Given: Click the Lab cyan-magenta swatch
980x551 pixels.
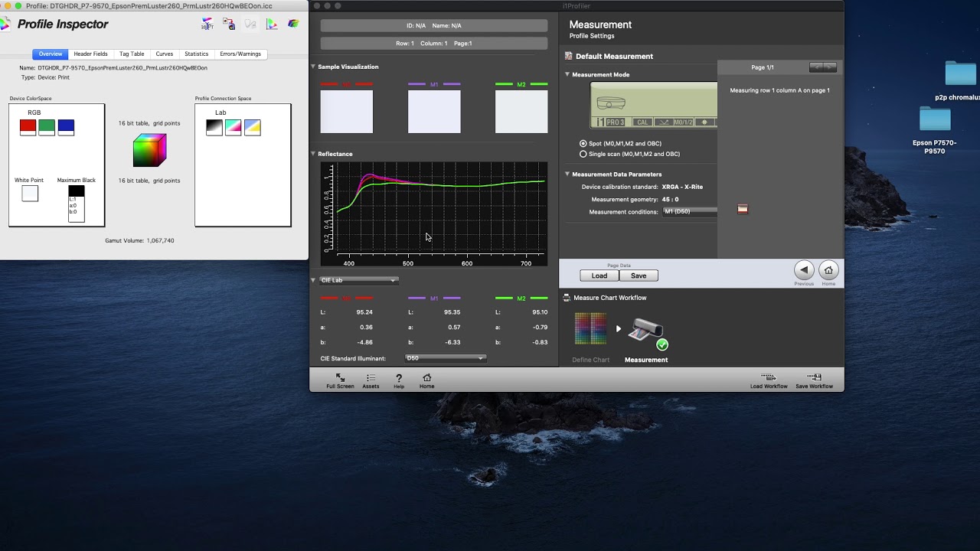Looking at the screenshot, I should coord(234,127).
